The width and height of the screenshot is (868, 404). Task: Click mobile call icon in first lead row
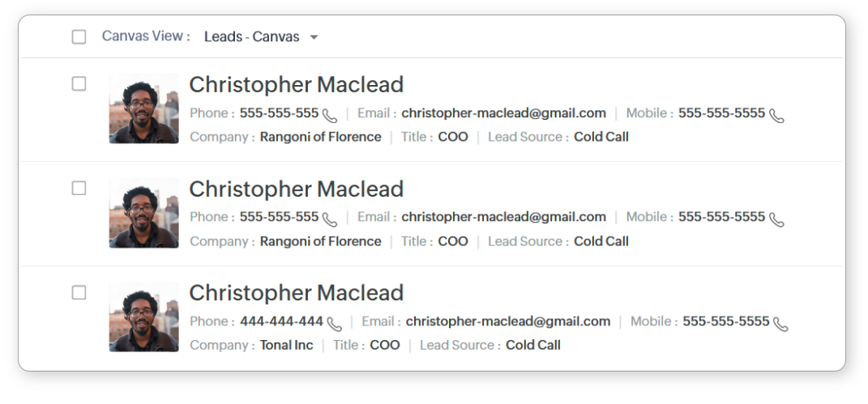coord(776,115)
